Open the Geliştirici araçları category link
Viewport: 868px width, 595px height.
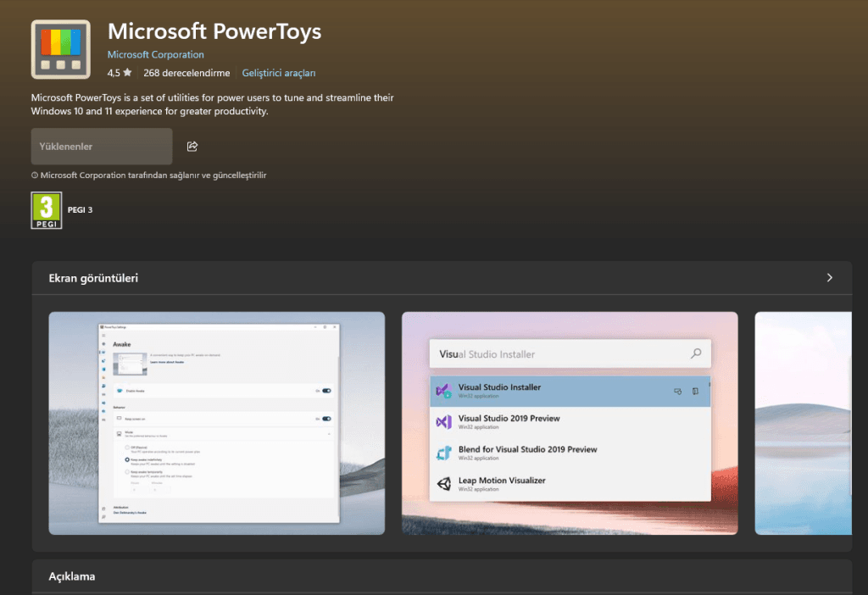coord(278,73)
